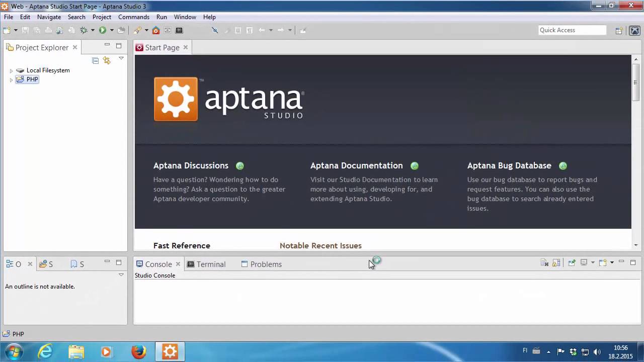The width and height of the screenshot is (644, 362).
Task: Toggle Link with Editor in Project Explorer
Action: pos(107,60)
